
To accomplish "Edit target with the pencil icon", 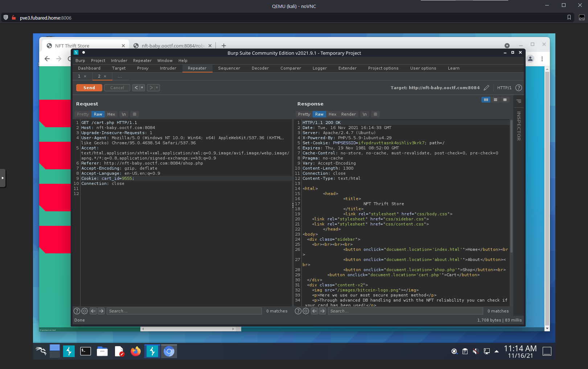I will [x=486, y=88].
